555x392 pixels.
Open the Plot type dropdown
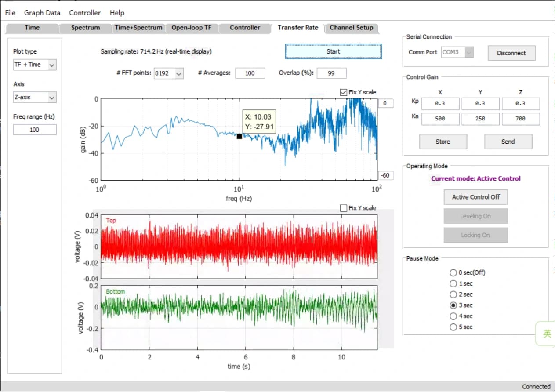pyautogui.click(x=35, y=65)
